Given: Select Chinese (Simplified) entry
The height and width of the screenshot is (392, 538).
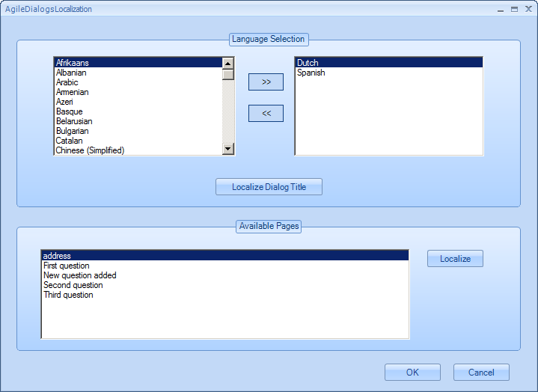Looking at the screenshot, I should (x=138, y=150).
